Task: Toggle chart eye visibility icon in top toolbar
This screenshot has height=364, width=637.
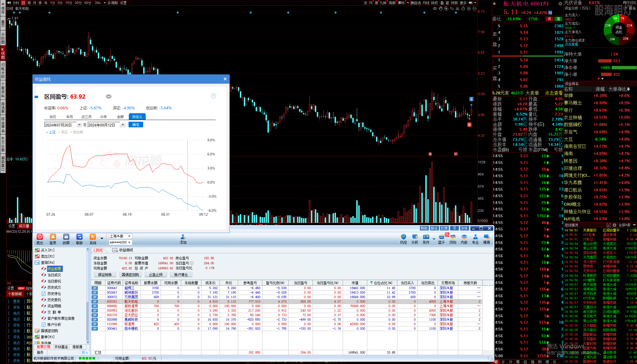Action: [435, 8]
